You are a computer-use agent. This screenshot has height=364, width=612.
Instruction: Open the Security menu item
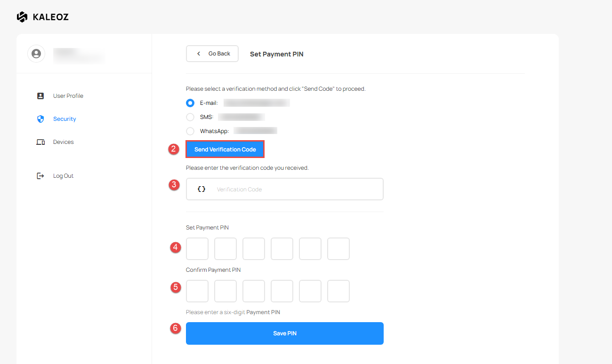click(x=64, y=119)
